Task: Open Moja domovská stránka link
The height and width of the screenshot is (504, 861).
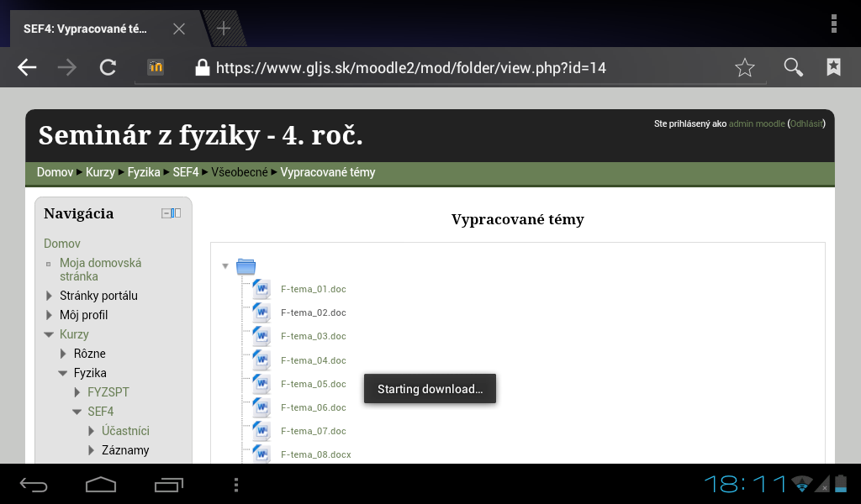Action: coord(101,270)
